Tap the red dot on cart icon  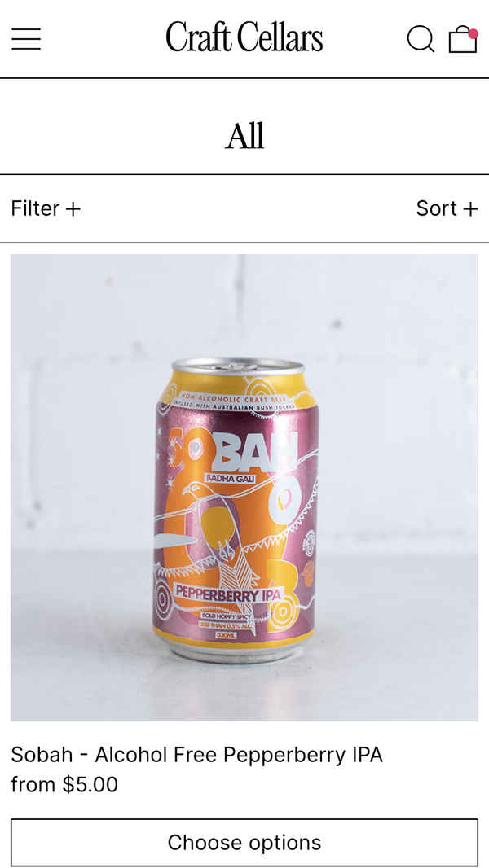point(473,33)
